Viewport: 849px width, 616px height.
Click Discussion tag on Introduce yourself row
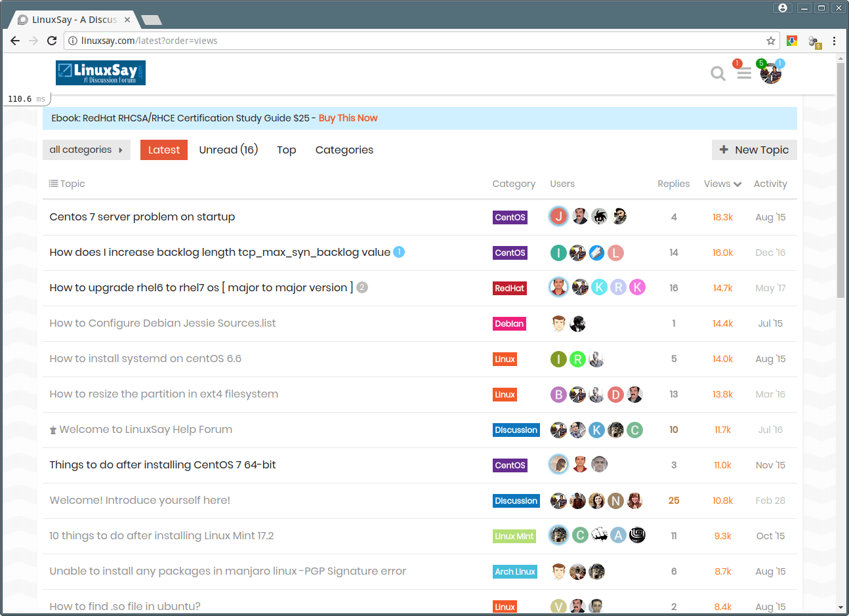pos(516,501)
